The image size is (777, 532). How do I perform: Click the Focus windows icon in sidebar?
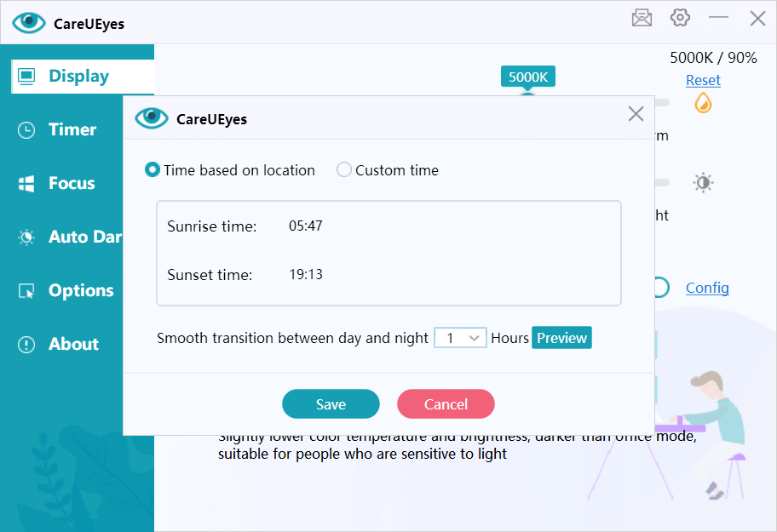pos(26,184)
